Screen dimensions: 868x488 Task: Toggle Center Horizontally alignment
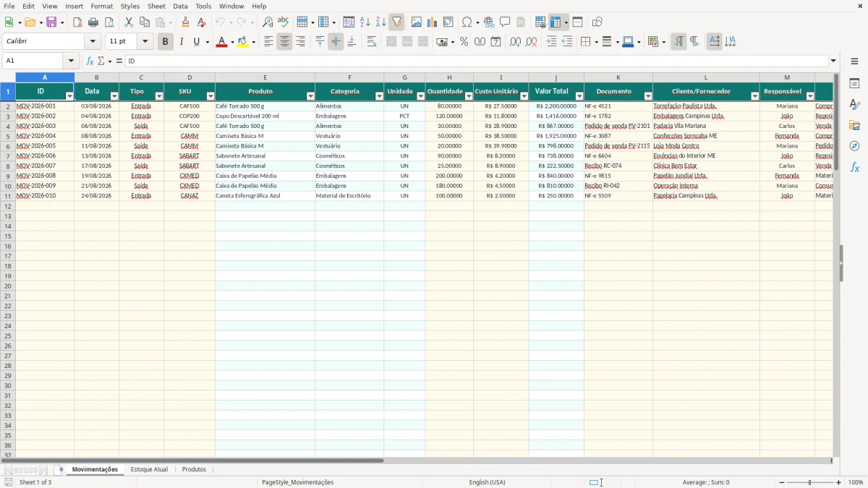(x=284, y=42)
